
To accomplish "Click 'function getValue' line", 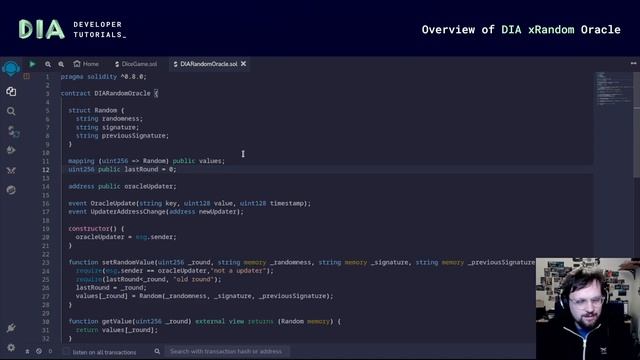I will point(204,321).
